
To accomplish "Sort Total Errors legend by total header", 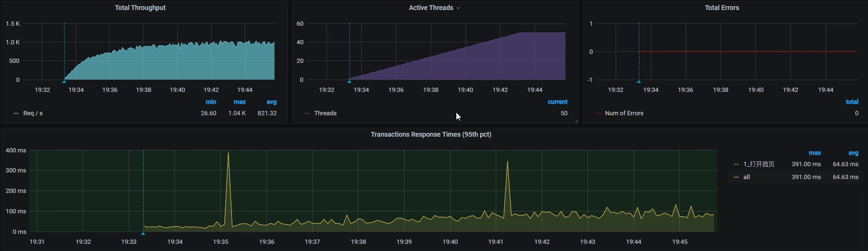I will [x=852, y=102].
